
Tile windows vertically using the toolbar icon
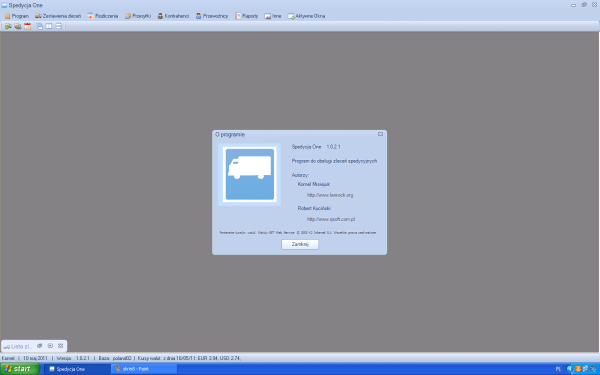point(49,26)
